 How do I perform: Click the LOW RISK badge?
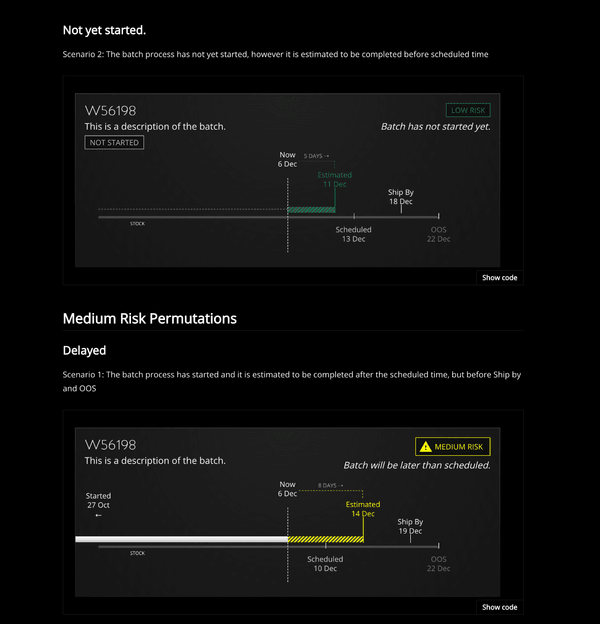coord(468,110)
